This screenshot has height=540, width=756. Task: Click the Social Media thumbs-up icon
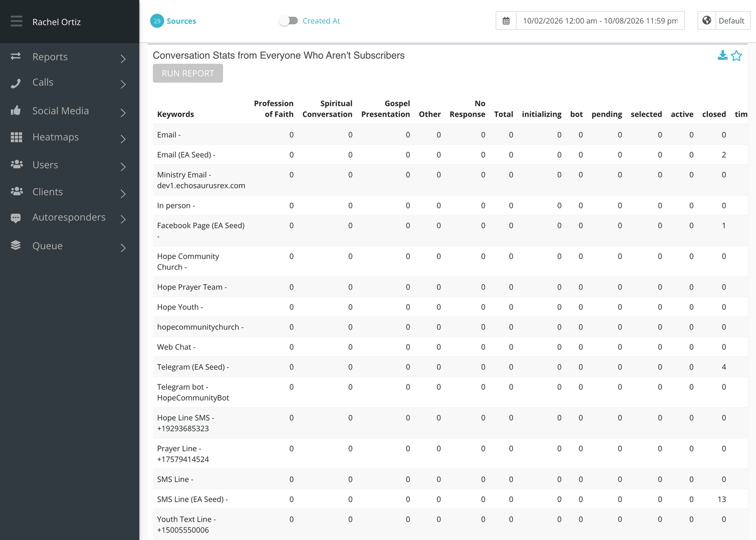(x=16, y=110)
